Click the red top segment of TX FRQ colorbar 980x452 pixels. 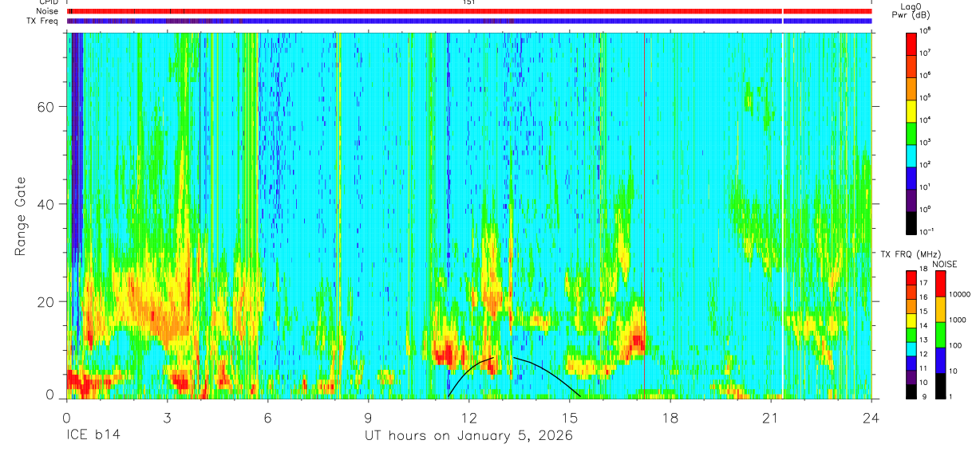pos(911,277)
